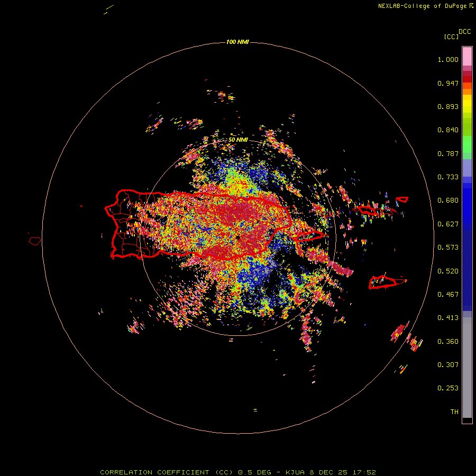Click the DCC label above the color bar
Viewport: 476px width, 476px height.
point(464,32)
